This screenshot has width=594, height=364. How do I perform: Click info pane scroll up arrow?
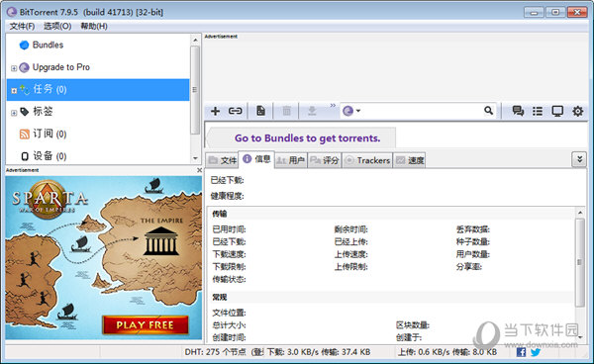pyautogui.click(x=579, y=213)
